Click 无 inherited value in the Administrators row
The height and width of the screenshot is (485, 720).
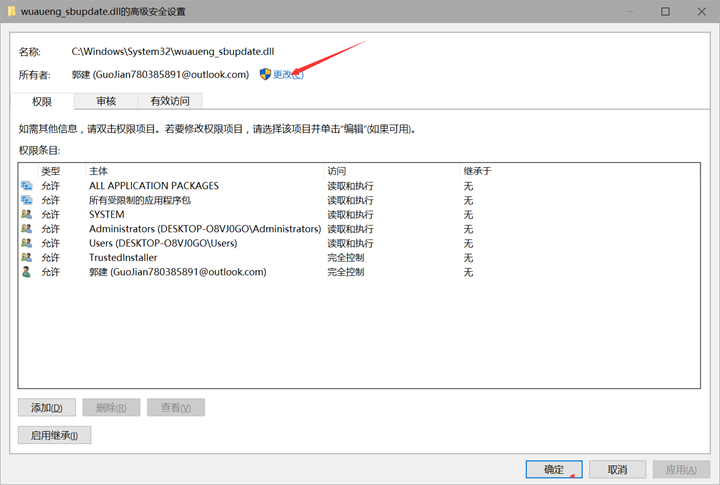468,228
